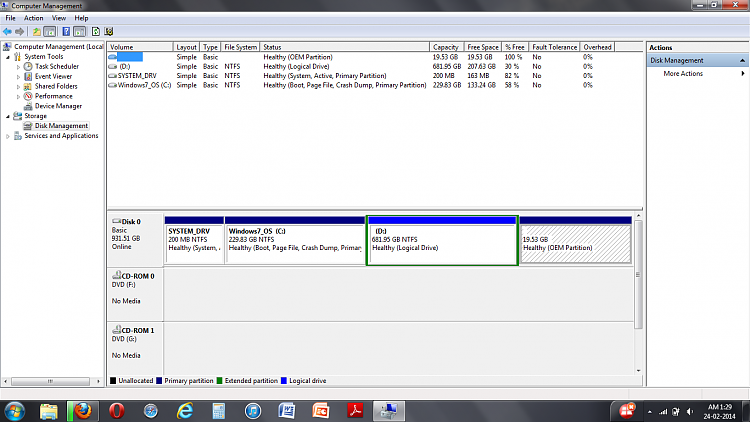Expand the Performance node
750x422 pixels.
(18, 97)
